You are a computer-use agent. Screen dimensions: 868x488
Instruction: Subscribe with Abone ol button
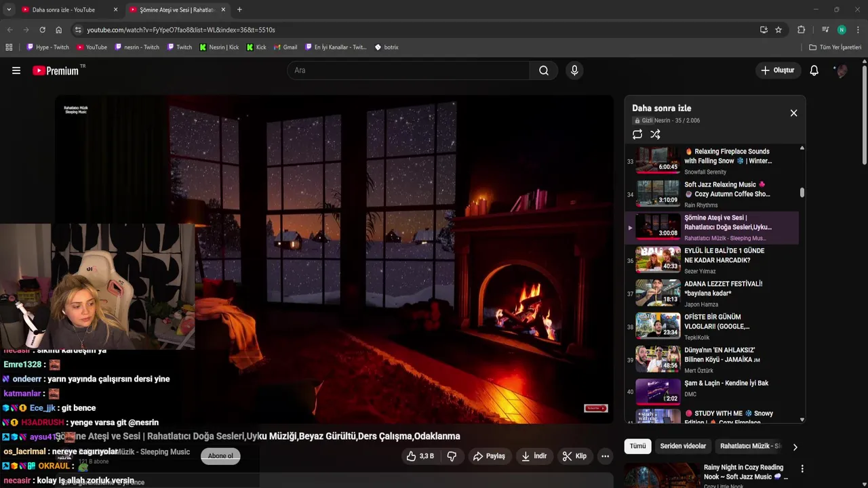[220, 455]
